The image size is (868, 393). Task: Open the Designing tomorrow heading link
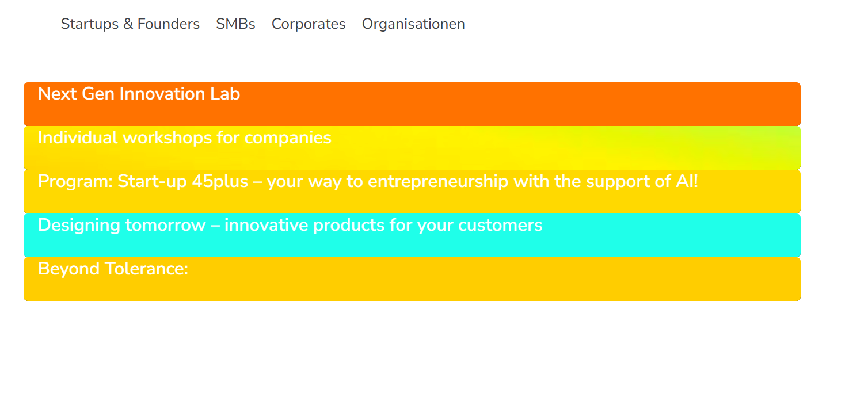coord(290,225)
